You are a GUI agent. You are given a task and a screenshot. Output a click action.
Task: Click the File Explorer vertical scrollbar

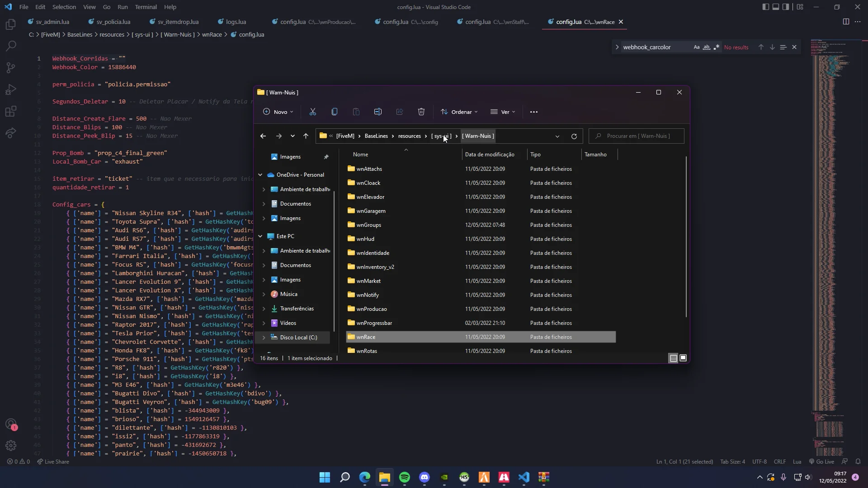coord(686,237)
